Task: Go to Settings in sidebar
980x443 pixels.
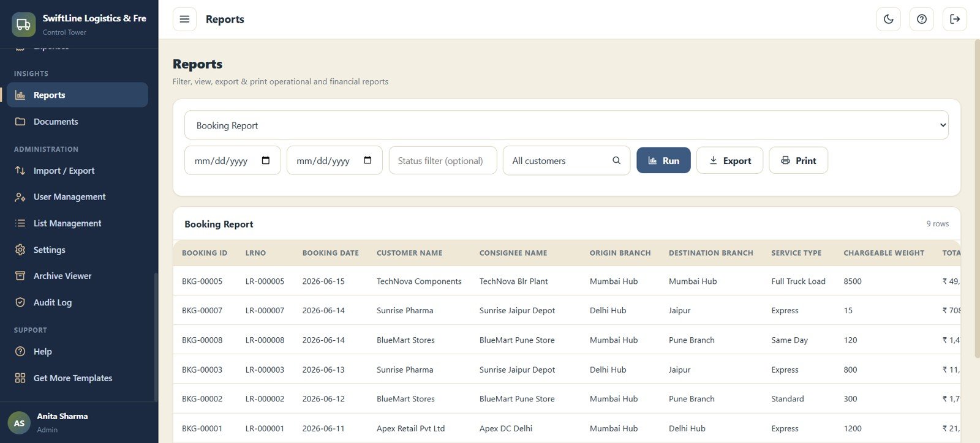Action: tap(77, 250)
